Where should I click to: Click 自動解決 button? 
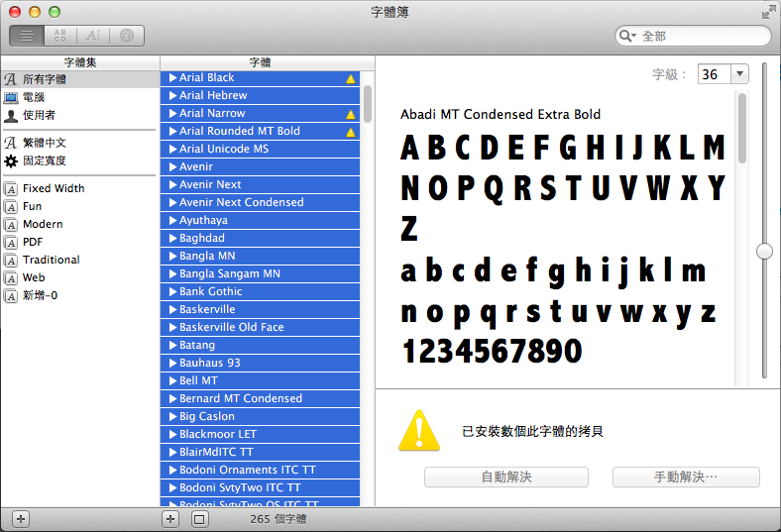tap(506, 477)
